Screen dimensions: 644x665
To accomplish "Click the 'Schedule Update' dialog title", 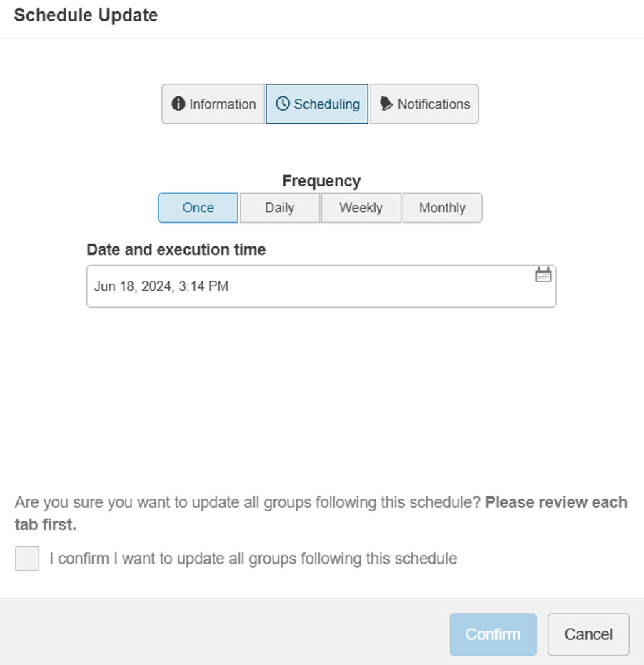I will pos(86,15).
